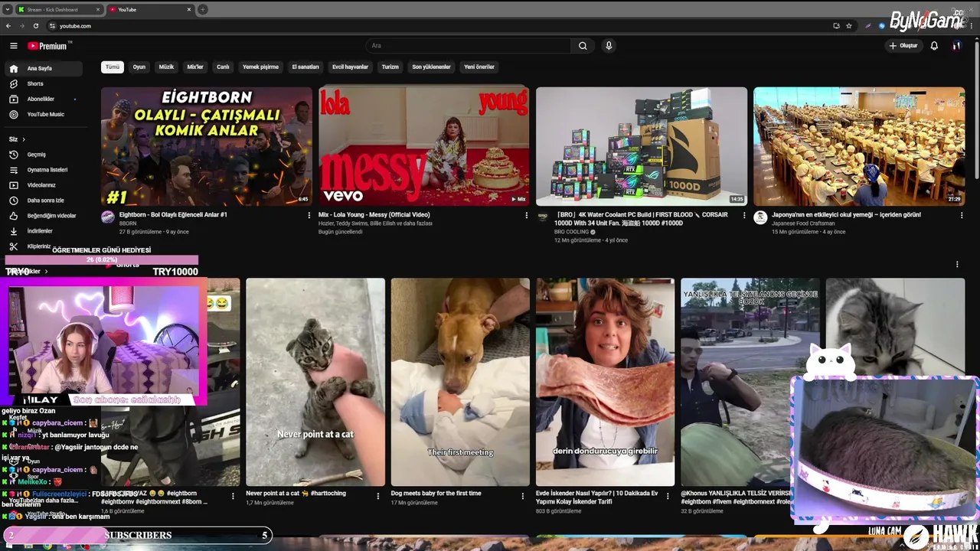
Task: Open options menu for Eightborn video
Action: pos(309,216)
